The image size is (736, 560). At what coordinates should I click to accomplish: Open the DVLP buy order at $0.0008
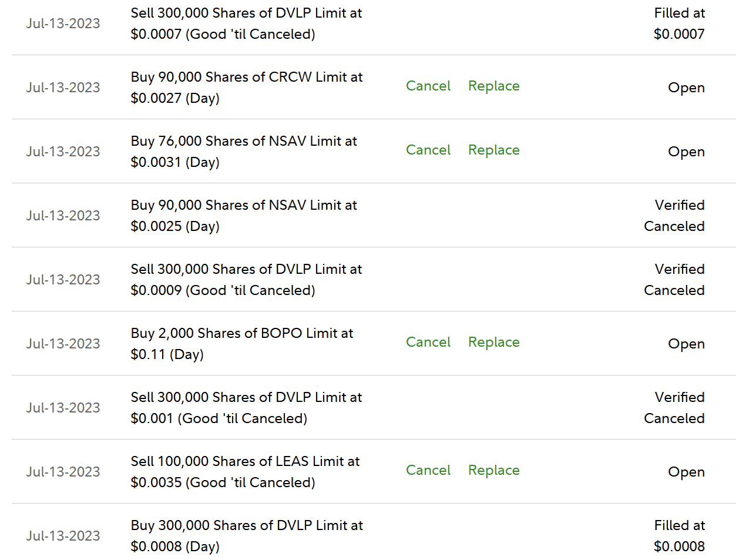(247, 536)
